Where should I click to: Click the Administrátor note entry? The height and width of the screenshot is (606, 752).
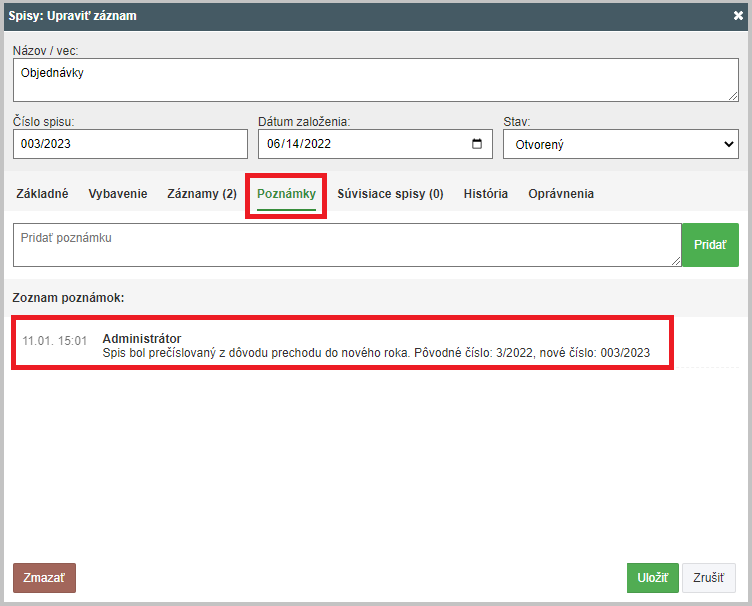pyautogui.click(x=342, y=346)
